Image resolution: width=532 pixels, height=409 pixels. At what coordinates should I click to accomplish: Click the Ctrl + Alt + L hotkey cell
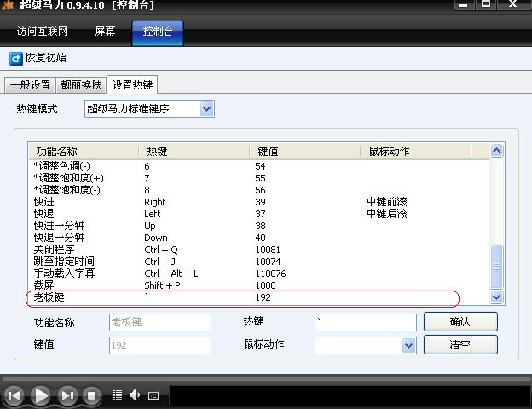pyautogui.click(x=171, y=274)
